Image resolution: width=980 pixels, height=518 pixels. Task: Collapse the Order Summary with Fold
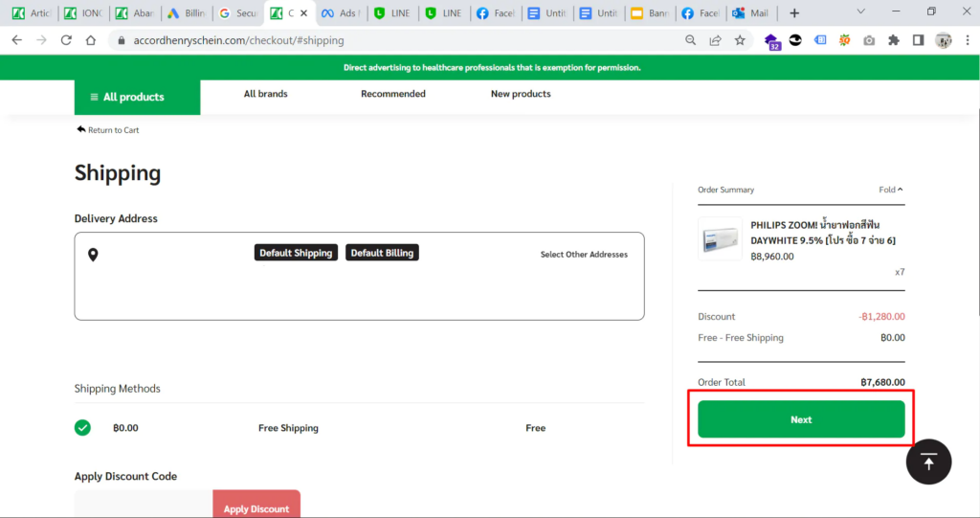tap(890, 190)
